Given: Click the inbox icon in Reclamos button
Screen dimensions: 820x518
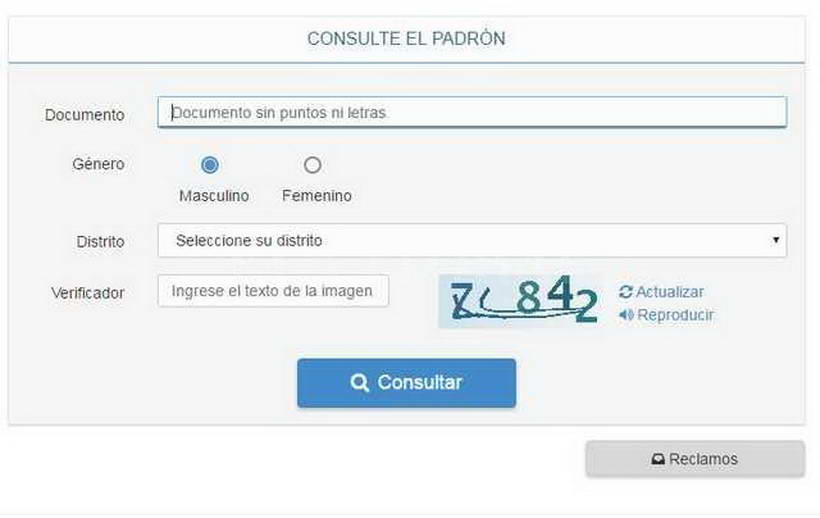Looking at the screenshot, I should [x=658, y=459].
